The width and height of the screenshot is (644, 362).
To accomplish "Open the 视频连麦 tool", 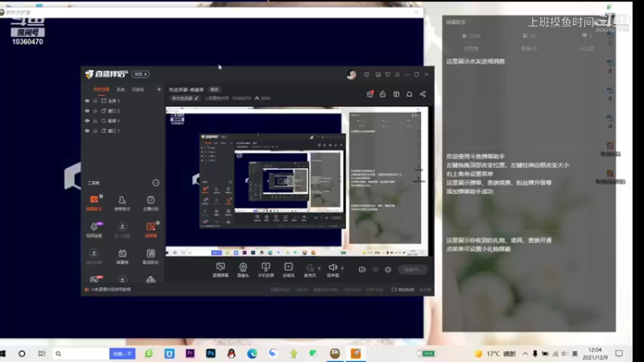I will coord(94,229).
